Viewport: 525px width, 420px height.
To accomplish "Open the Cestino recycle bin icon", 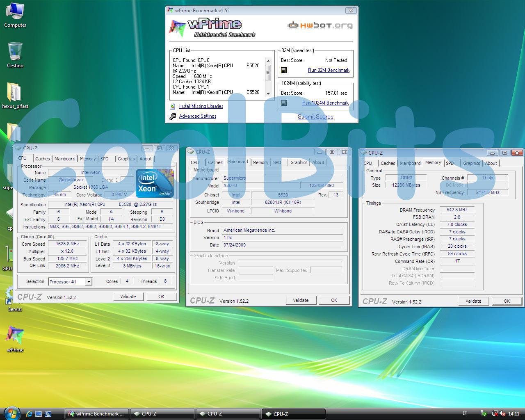I will (15, 55).
